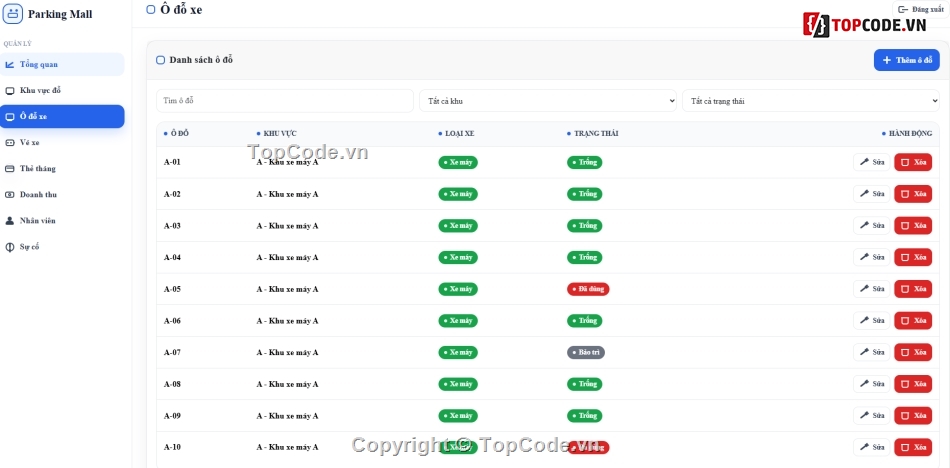This screenshot has height=468, width=950.
Task: Click the Trống badge in row A-09
Action: 585,416
